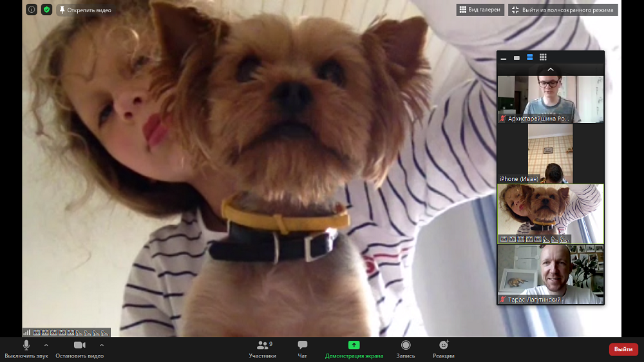Switch to Вид галереи
644x362 pixels.
click(x=480, y=10)
